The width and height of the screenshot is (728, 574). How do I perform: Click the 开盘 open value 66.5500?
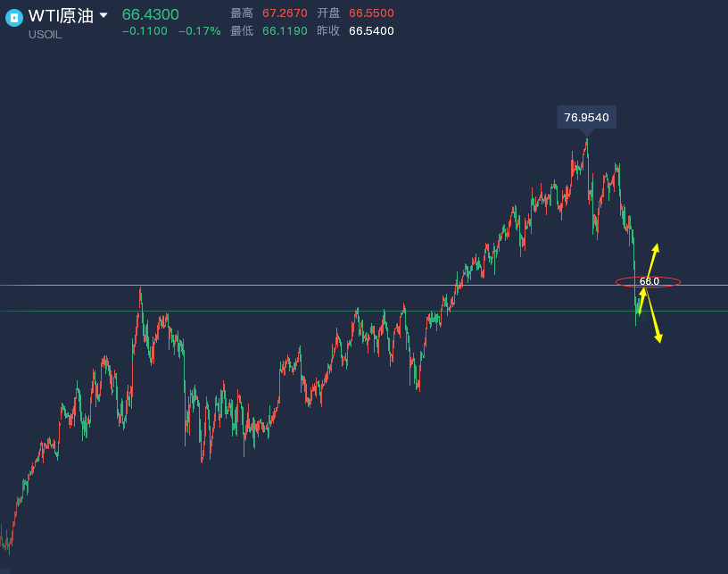371,13
